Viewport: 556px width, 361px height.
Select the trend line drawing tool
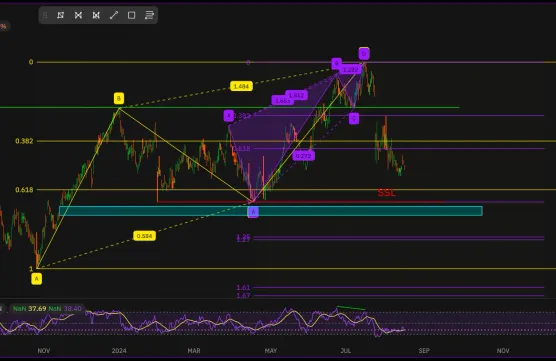point(114,15)
